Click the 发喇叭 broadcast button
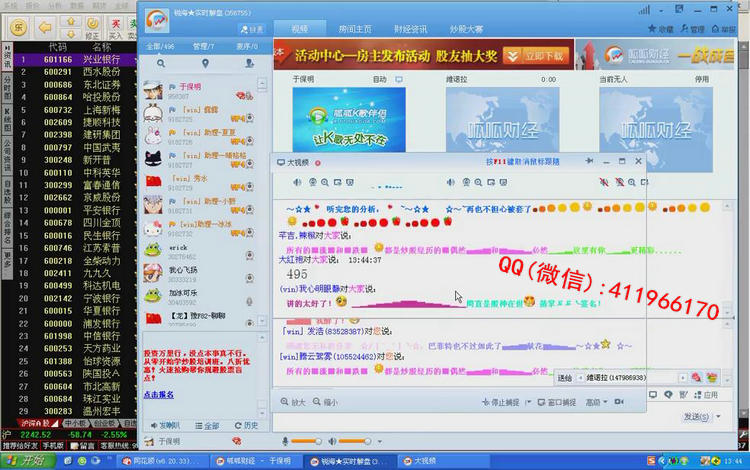 pos(165,426)
